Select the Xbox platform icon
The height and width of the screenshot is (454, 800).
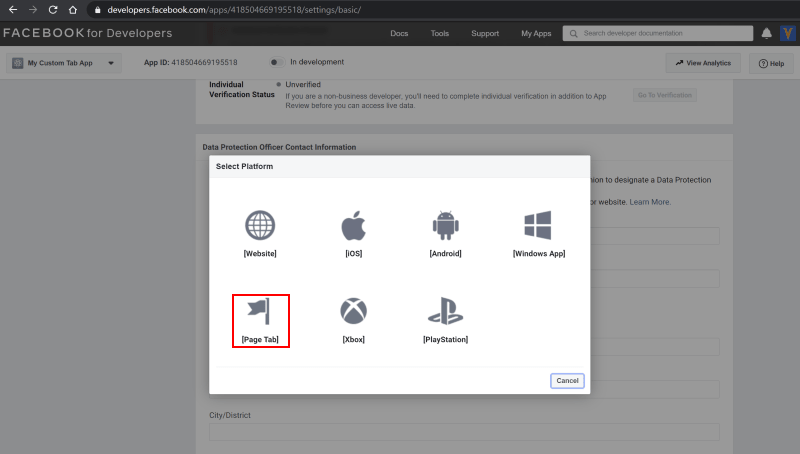(x=354, y=311)
